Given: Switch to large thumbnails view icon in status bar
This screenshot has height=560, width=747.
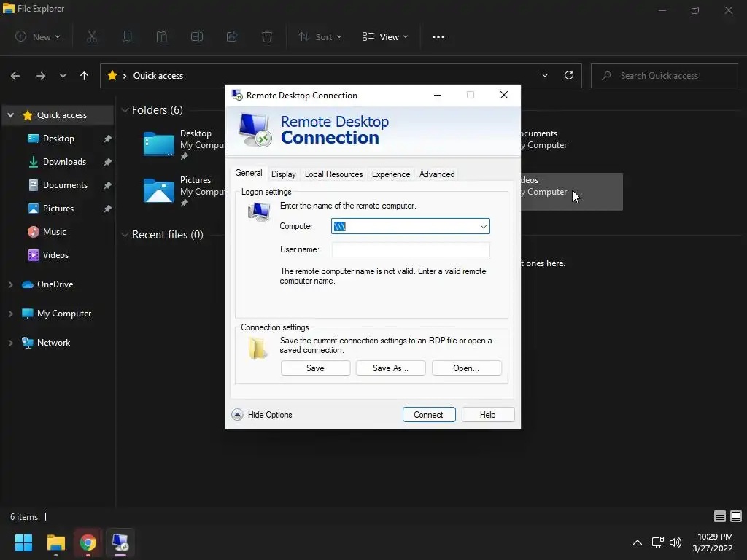Looking at the screenshot, I should coord(736,516).
